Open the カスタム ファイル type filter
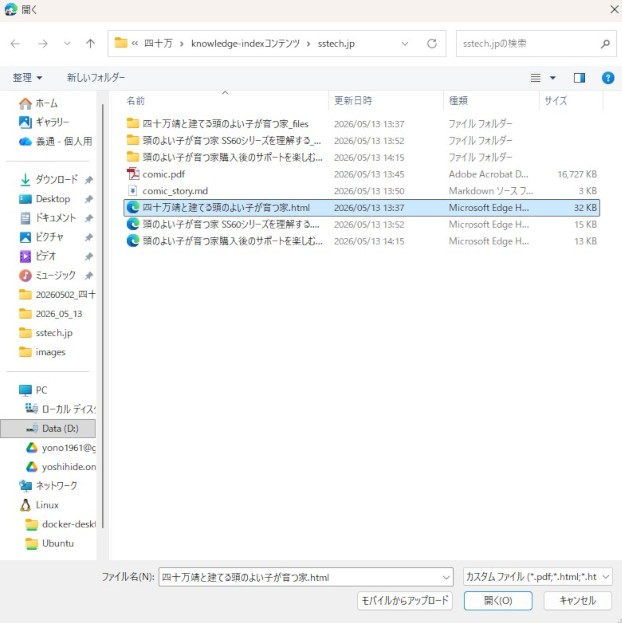The width and height of the screenshot is (622, 623). click(537, 577)
